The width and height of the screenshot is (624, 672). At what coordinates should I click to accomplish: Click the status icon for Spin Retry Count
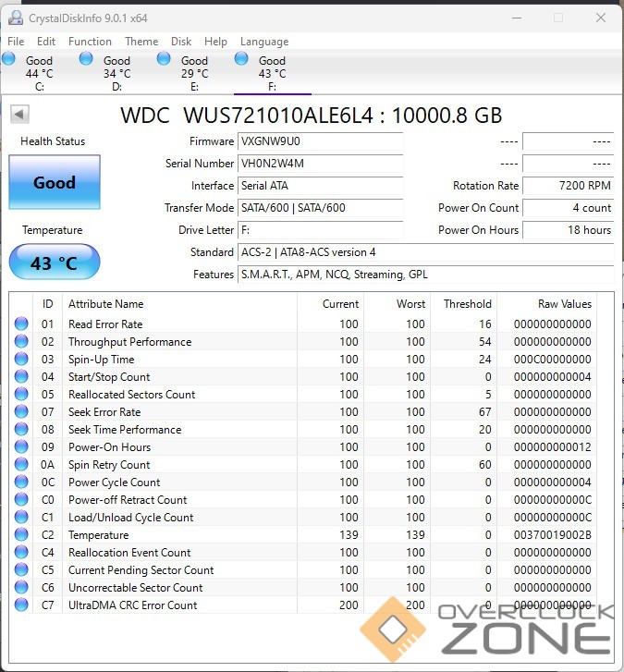tap(21, 464)
